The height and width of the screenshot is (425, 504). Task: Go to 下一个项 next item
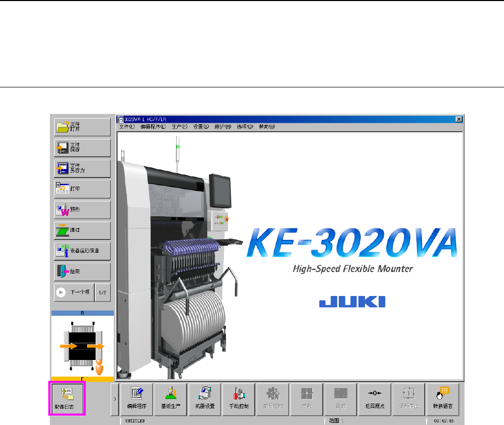click(x=74, y=292)
